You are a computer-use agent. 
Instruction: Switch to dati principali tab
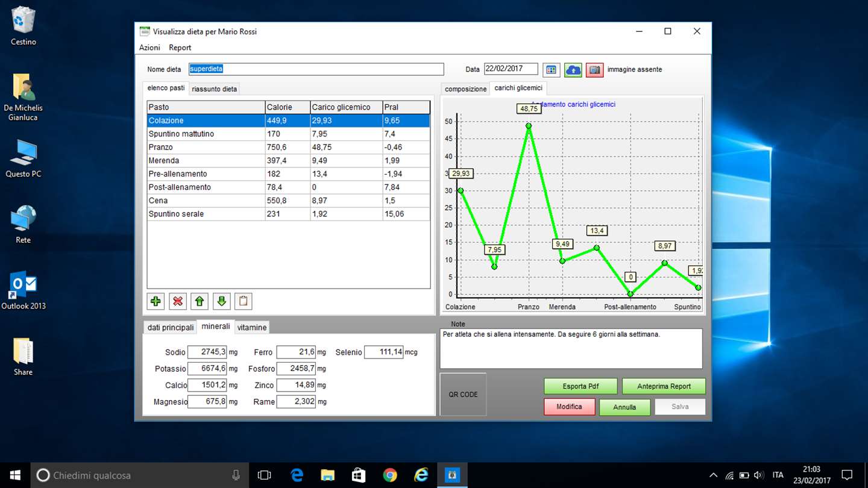click(x=171, y=328)
